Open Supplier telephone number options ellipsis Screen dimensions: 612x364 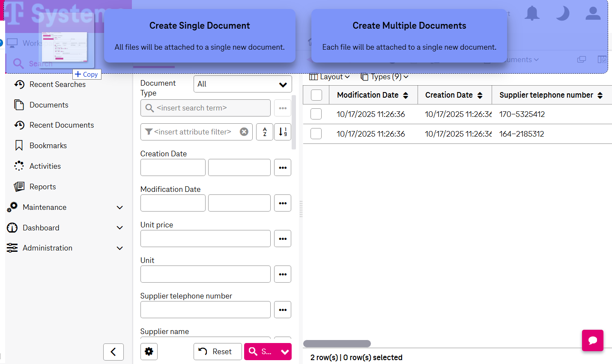pos(283,310)
